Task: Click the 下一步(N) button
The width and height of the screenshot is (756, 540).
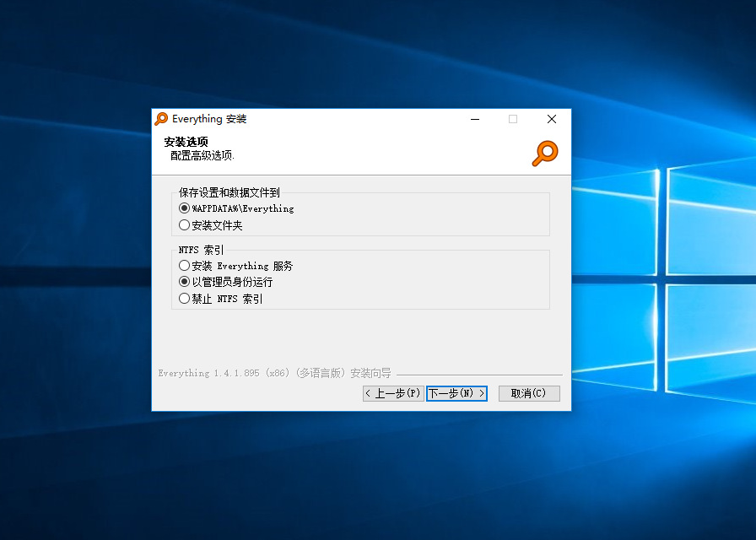Action: 456,393
